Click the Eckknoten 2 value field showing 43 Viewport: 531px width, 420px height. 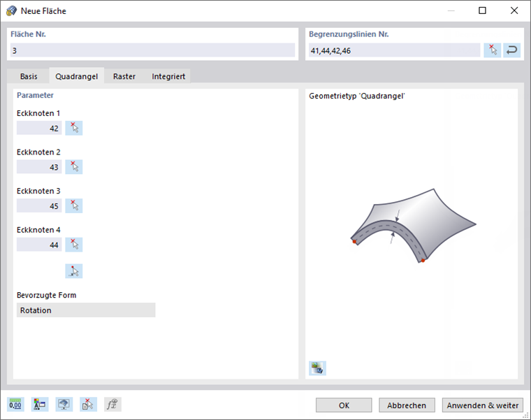(x=39, y=167)
